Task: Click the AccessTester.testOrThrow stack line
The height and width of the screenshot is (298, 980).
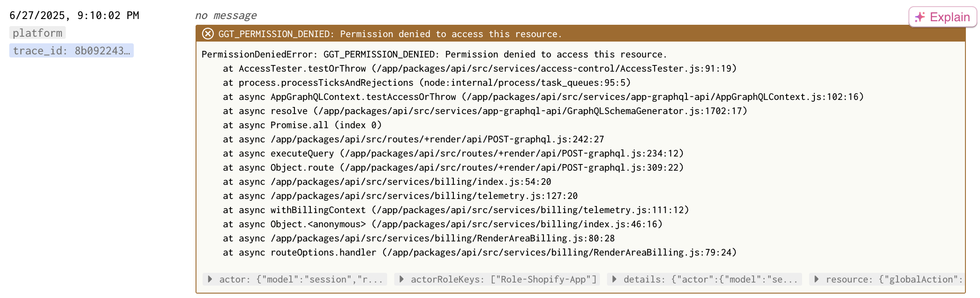Action: (x=480, y=69)
